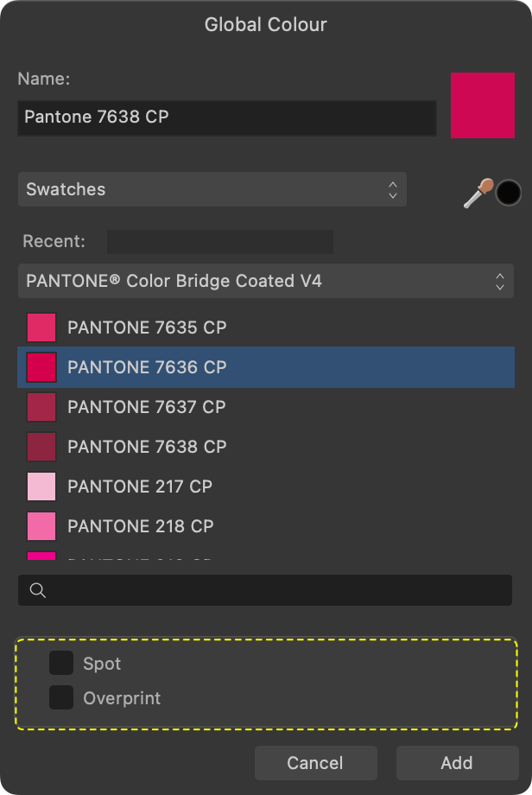Click the Name text field
The image size is (532, 795).
coord(226,118)
